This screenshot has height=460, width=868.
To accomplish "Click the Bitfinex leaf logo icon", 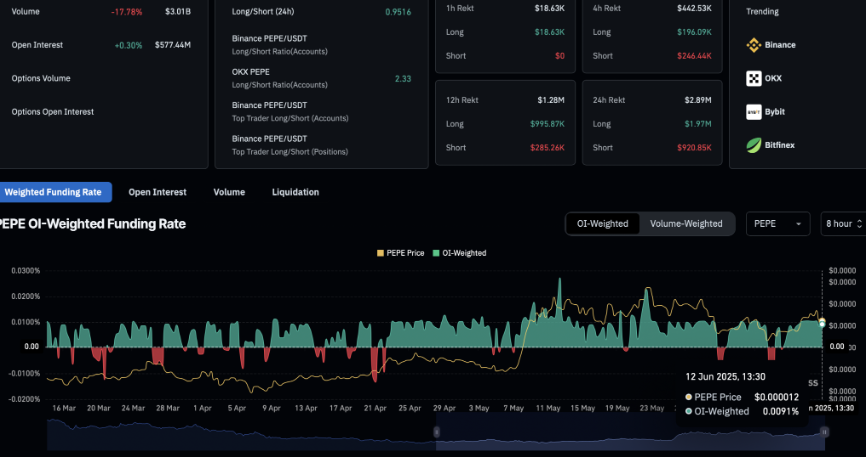I will pos(753,145).
